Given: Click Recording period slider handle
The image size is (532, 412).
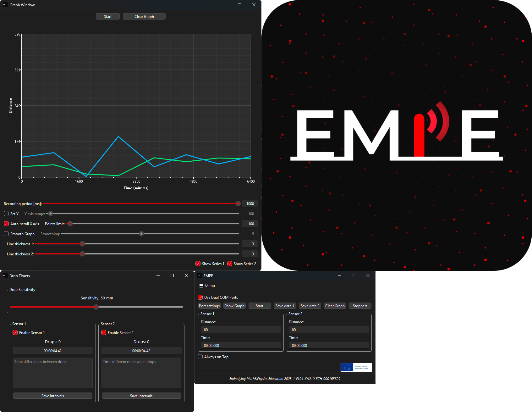Looking at the screenshot, I should pos(238,203).
